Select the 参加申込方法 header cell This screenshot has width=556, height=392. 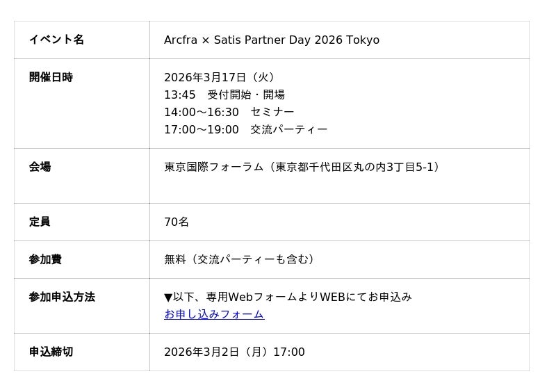[62, 297]
